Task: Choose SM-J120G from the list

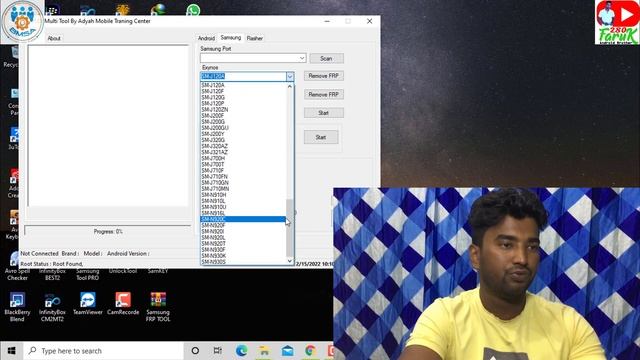Action: point(243,98)
